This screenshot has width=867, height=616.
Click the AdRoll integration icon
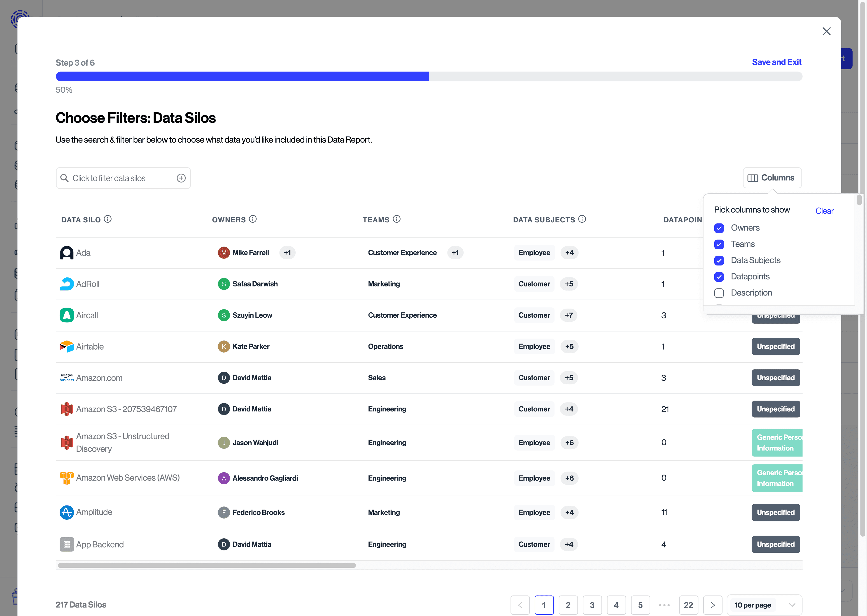(66, 284)
